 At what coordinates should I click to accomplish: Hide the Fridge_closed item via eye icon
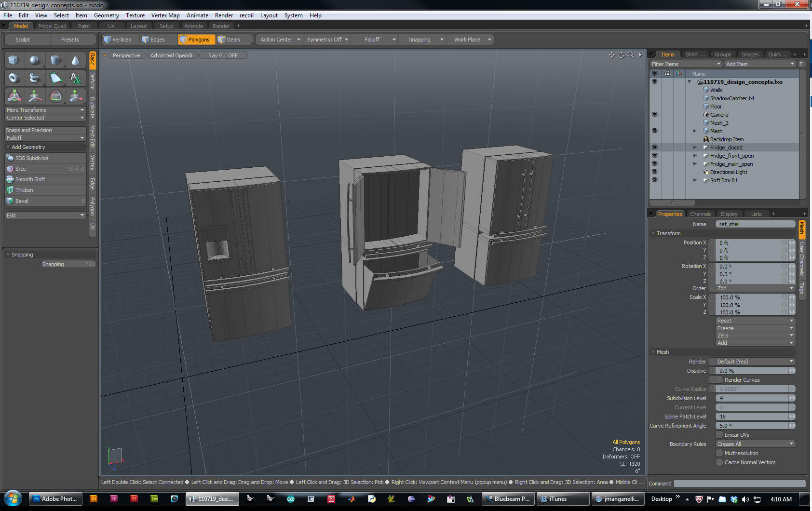[x=654, y=148]
